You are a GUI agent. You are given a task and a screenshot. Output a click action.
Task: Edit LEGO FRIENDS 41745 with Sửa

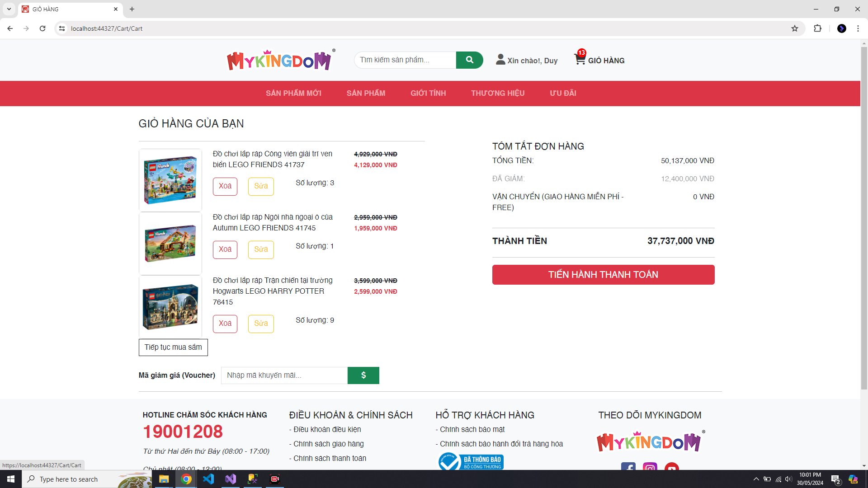coord(261,249)
